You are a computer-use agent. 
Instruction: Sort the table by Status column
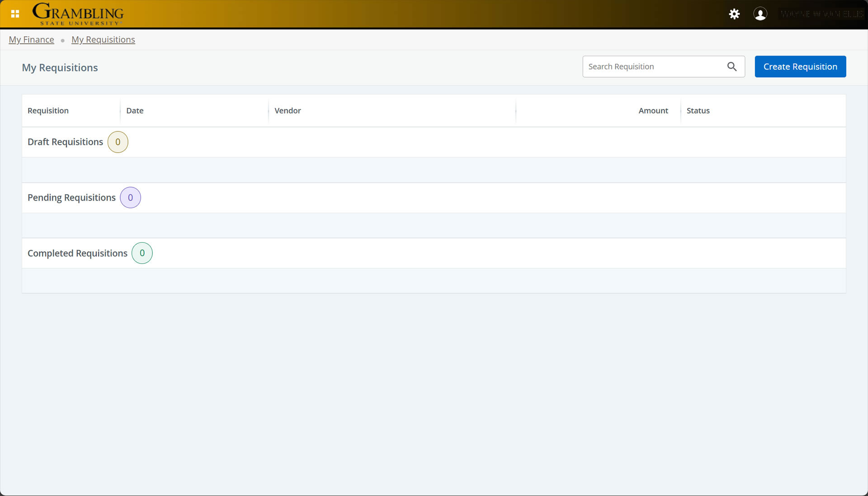[x=698, y=110]
